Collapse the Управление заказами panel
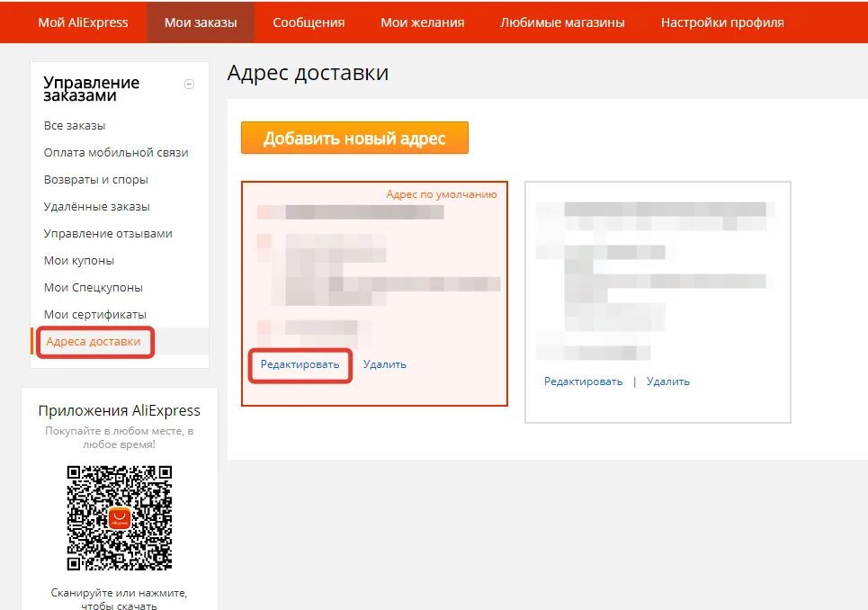Screen dimensions: 868x610 [189, 84]
